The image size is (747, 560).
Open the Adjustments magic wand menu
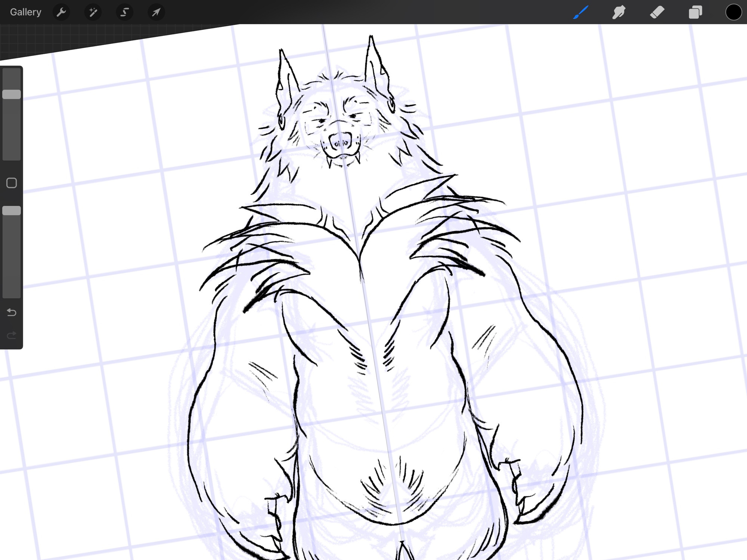(x=93, y=12)
